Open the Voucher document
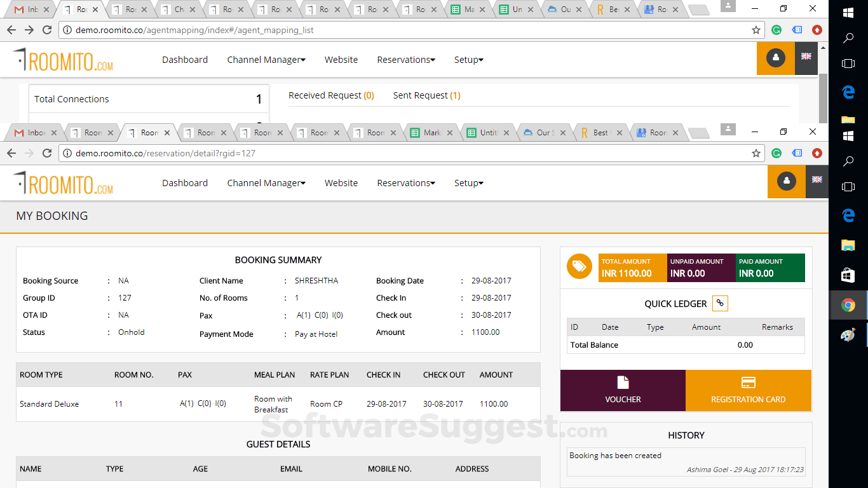The image size is (868, 488). click(623, 390)
